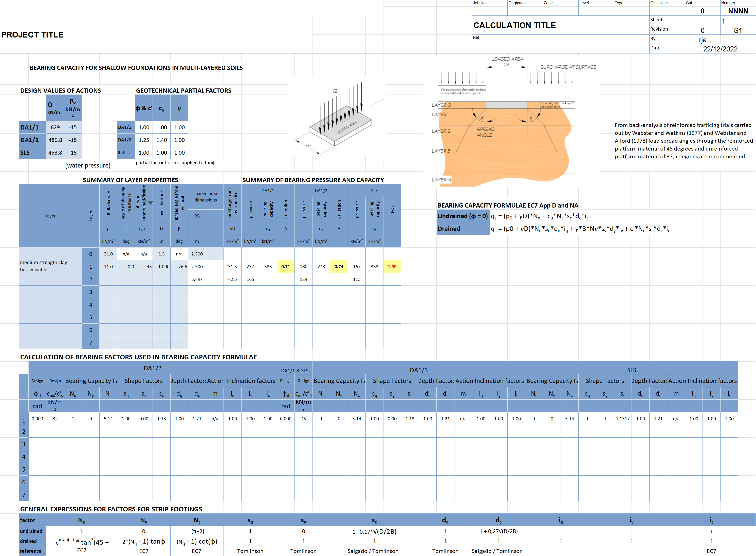Select loaded area dimension 3.497
Image resolution: width=756 pixels, height=556 pixels.
[197, 279]
